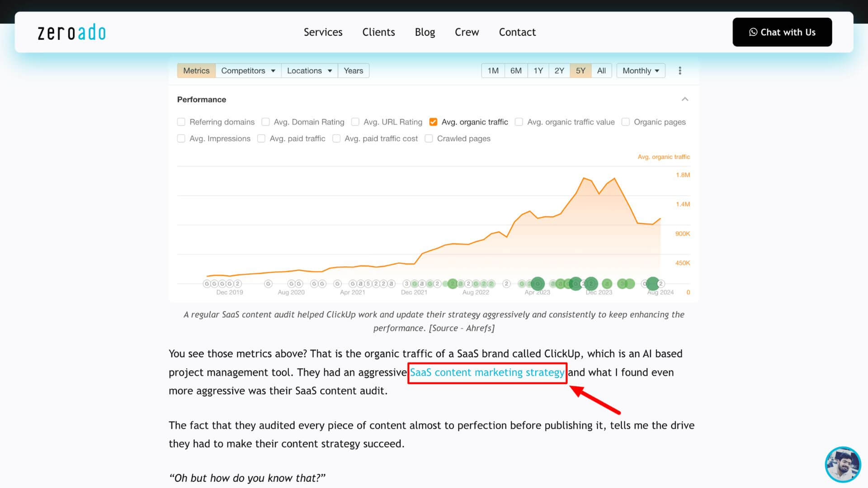Enable Avg. Impressions checkbox
This screenshot has height=488, width=868.
pos(181,139)
